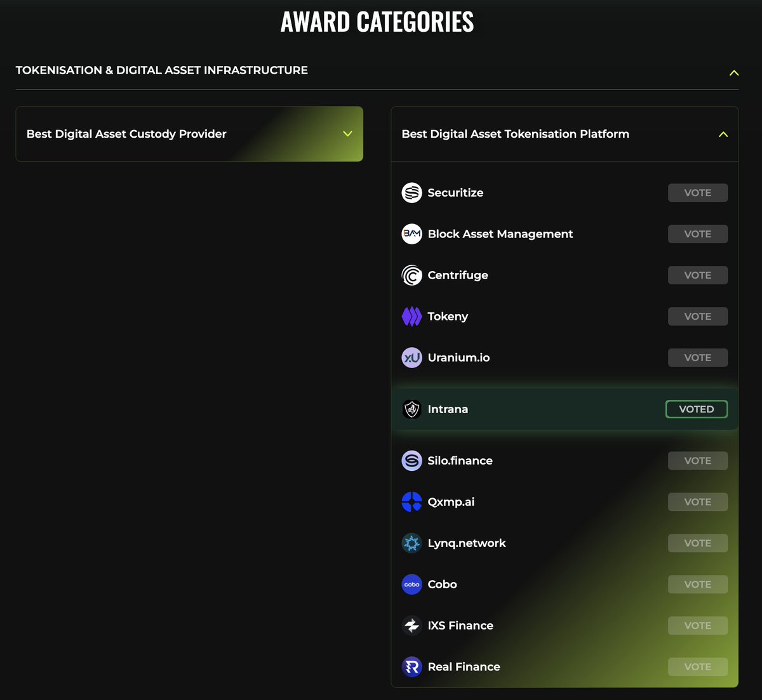Viewport: 762px width, 700px height.
Task: Click the Best Digital Asset Custody Provider title
Action: pyautogui.click(x=126, y=134)
